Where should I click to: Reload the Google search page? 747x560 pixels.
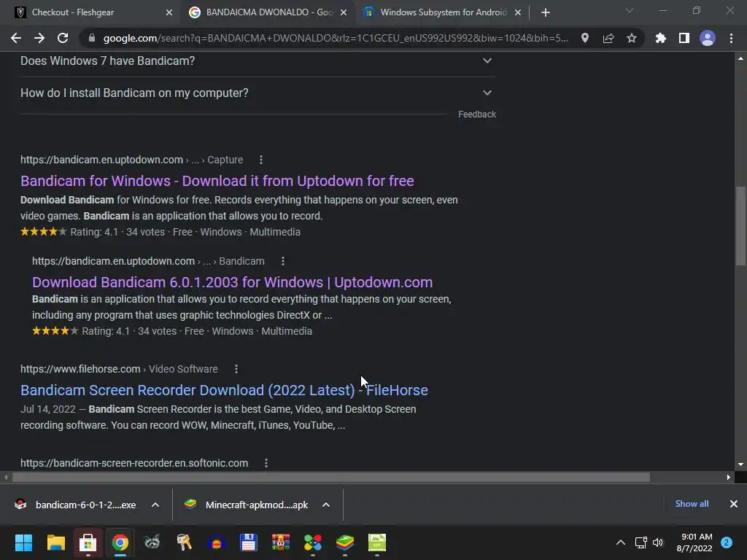tap(63, 38)
